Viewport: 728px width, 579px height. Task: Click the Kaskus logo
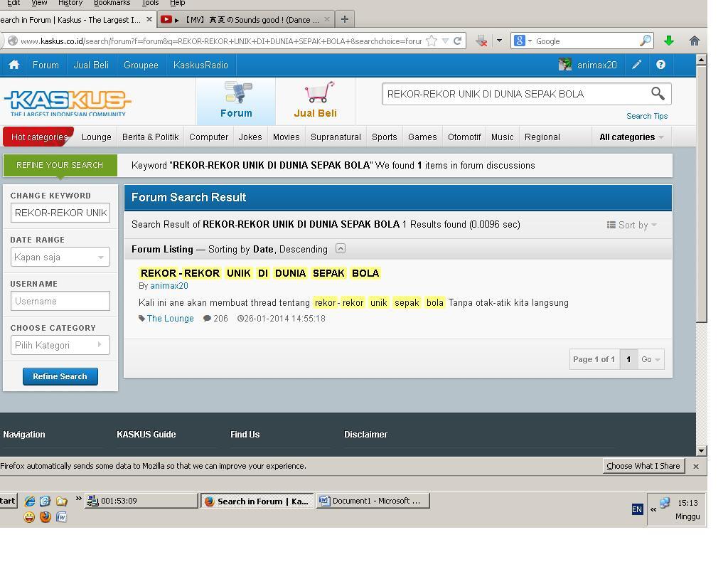tap(68, 102)
